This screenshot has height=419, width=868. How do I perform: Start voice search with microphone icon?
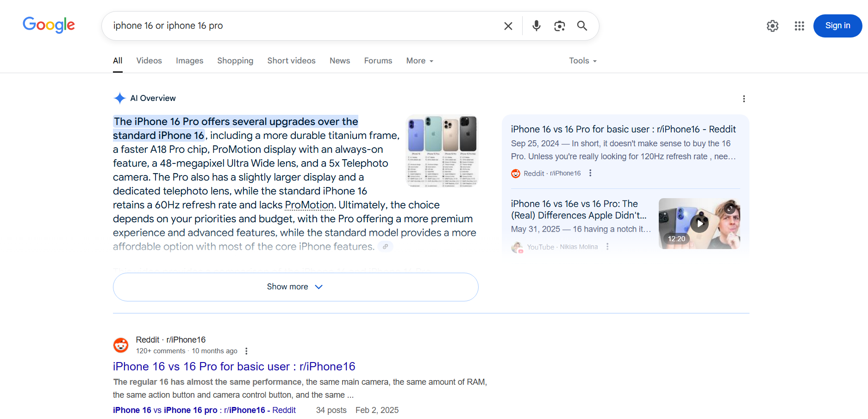pos(536,26)
